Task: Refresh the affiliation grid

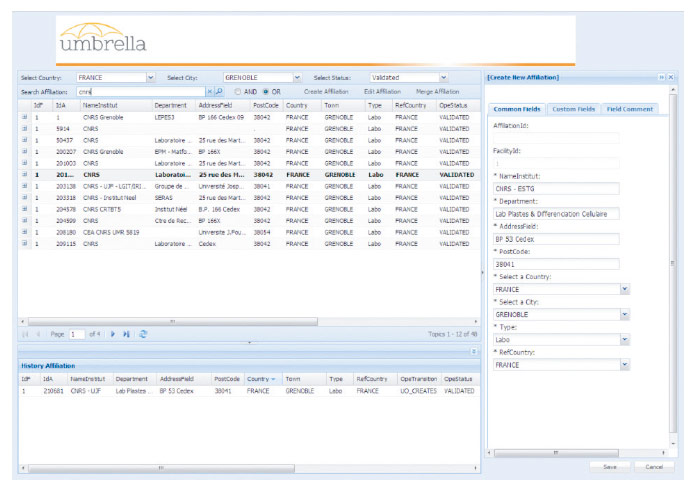Action: tap(143, 334)
